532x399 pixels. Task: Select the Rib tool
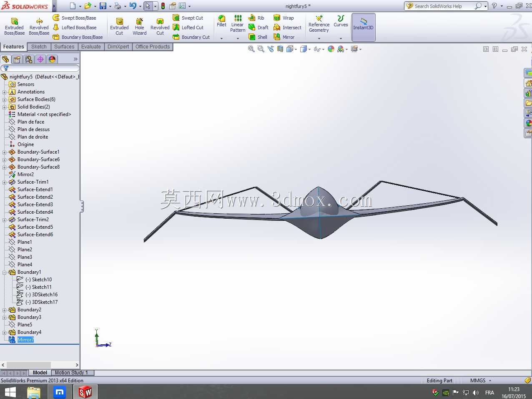pos(256,18)
